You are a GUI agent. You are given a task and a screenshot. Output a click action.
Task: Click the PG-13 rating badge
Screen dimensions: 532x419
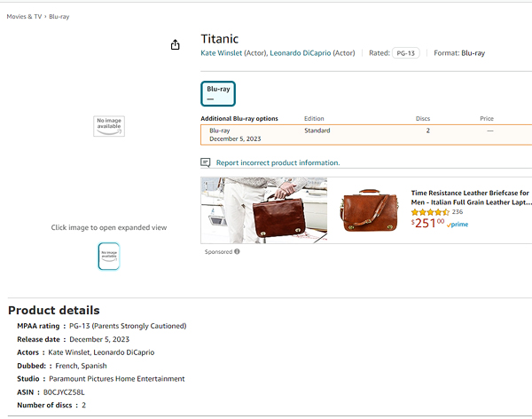(406, 53)
